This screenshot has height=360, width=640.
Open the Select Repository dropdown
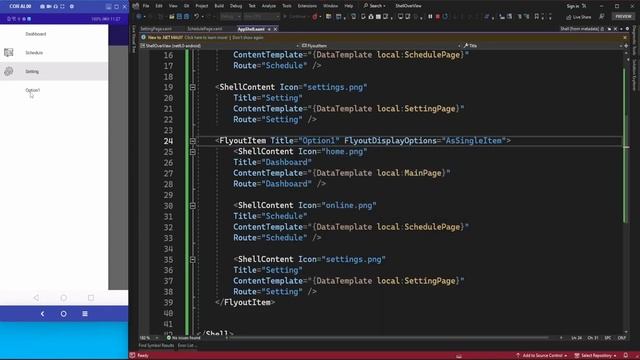(x=596, y=356)
